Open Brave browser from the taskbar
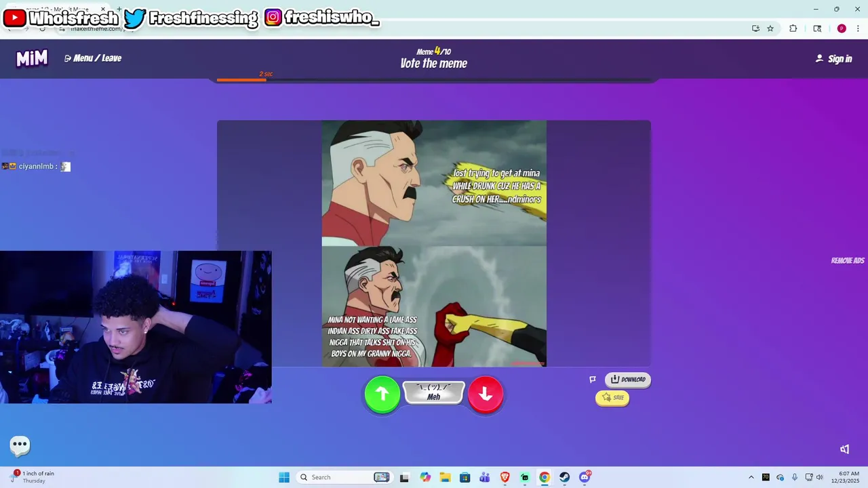This screenshot has width=868, height=488. (x=505, y=477)
